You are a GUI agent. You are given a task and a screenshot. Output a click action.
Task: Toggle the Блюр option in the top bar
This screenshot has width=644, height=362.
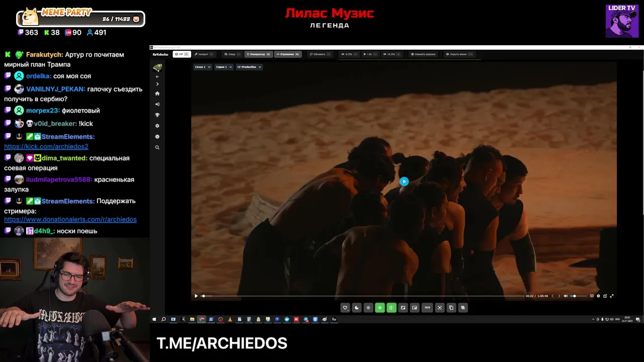click(232, 54)
